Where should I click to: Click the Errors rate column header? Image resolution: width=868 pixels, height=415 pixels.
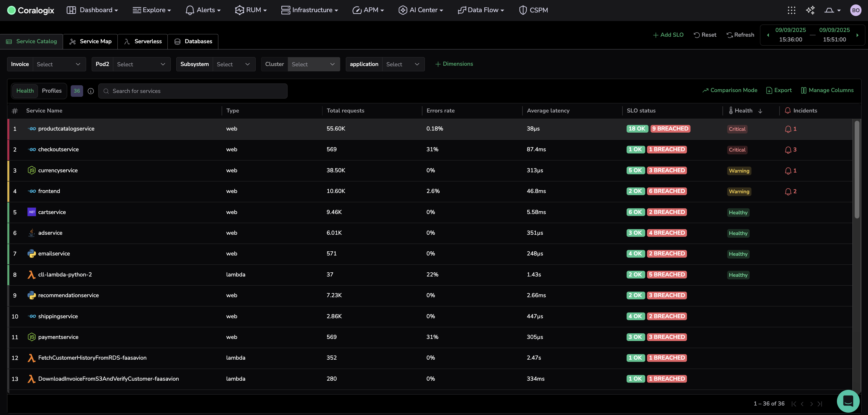pyautogui.click(x=441, y=111)
